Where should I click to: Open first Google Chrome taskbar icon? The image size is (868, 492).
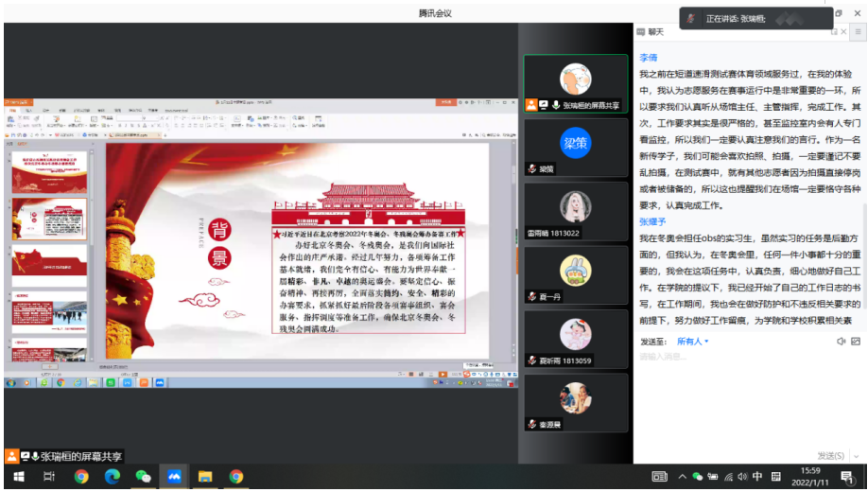coord(80,477)
